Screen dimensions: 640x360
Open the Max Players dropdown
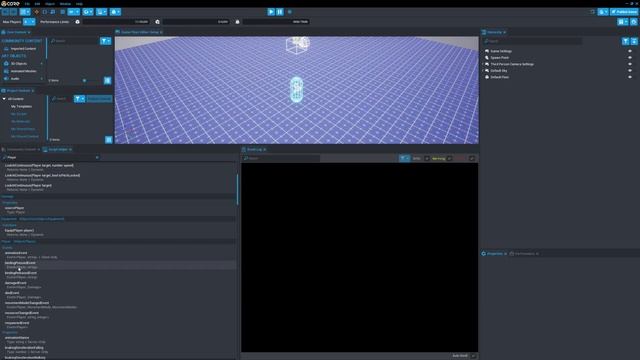pyautogui.click(x=29, y=22)
